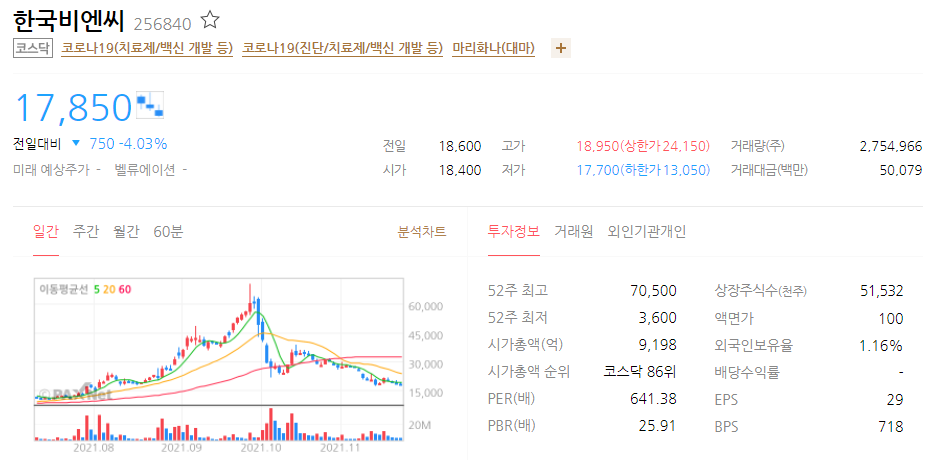Click BPS value 718

point(891,426)
